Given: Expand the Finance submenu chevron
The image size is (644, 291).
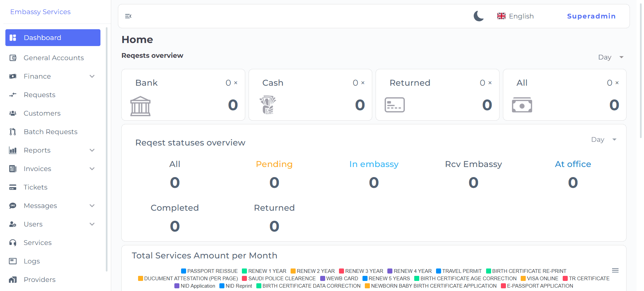Looking at the screenshot, I should tap(92, 76).
